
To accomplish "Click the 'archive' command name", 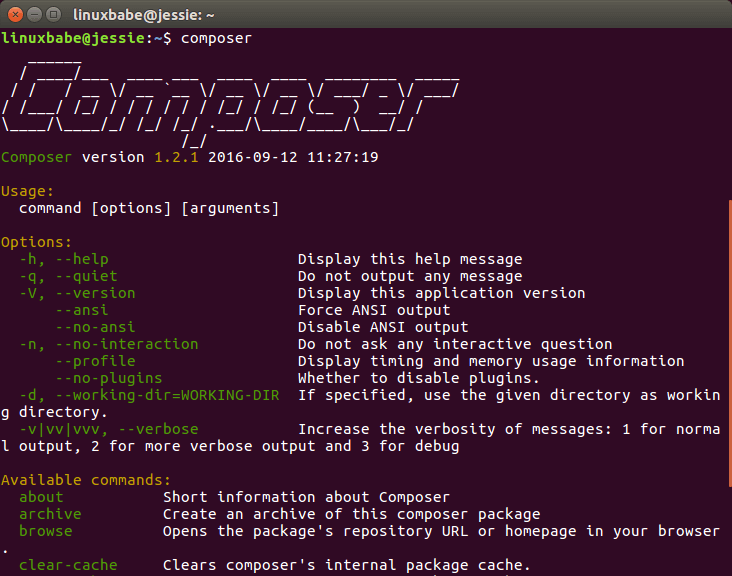I will point(50,514).
